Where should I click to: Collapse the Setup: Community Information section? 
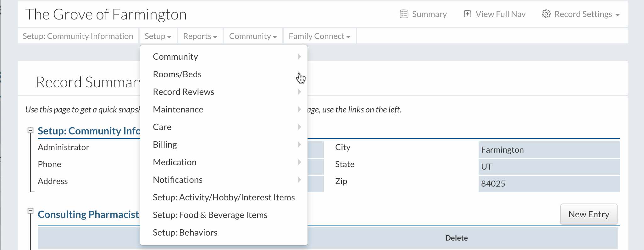[31, 130]
